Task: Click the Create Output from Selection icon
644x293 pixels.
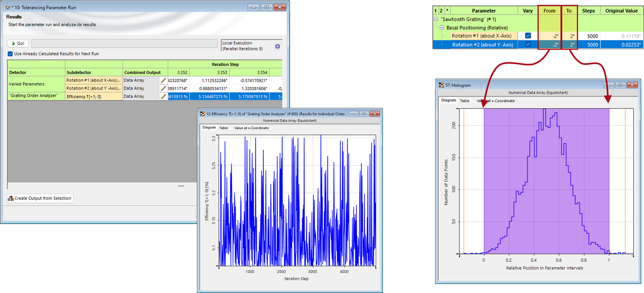Action: [x=10, y=198]
